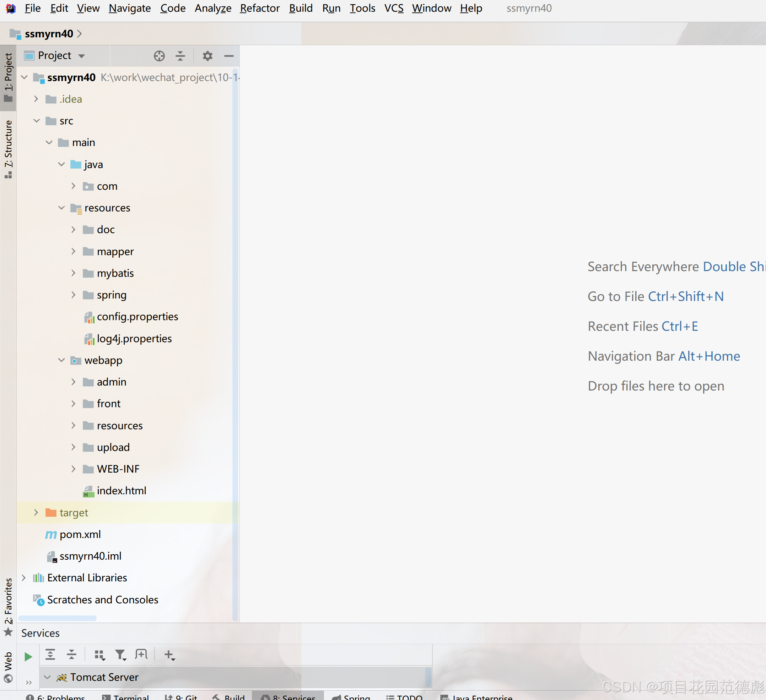Expand the target folder

click(x=36, y=513)
